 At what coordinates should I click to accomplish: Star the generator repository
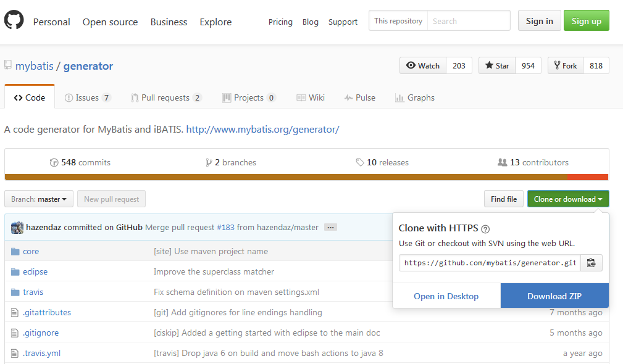[497, 65]
